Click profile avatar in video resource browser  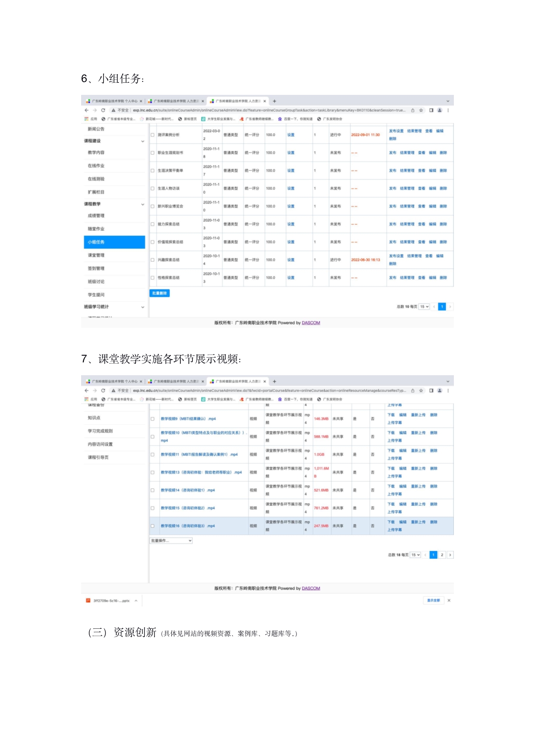[440, 391]
